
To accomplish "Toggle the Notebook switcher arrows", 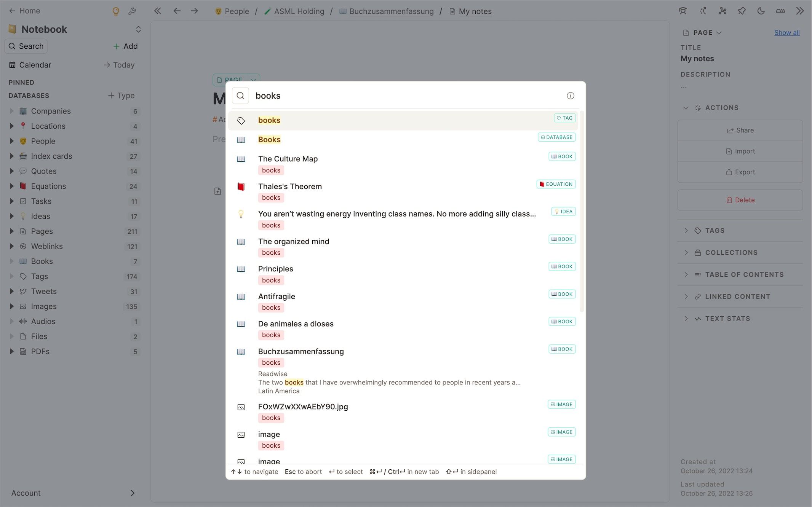I will click(x=138, y=29).
